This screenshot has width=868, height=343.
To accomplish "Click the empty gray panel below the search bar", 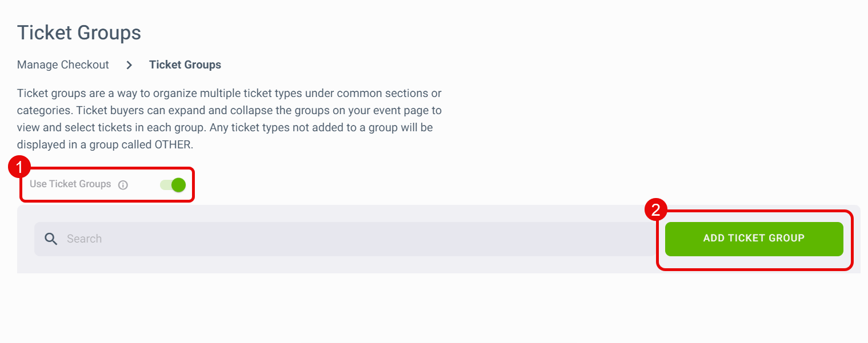I will 438,265.
